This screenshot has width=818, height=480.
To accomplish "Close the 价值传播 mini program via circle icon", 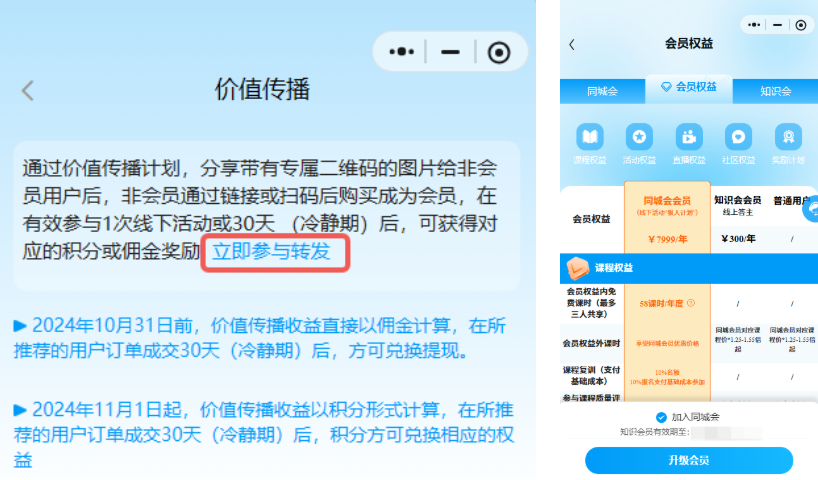I will pyautogui.click(x=499, y=52).
